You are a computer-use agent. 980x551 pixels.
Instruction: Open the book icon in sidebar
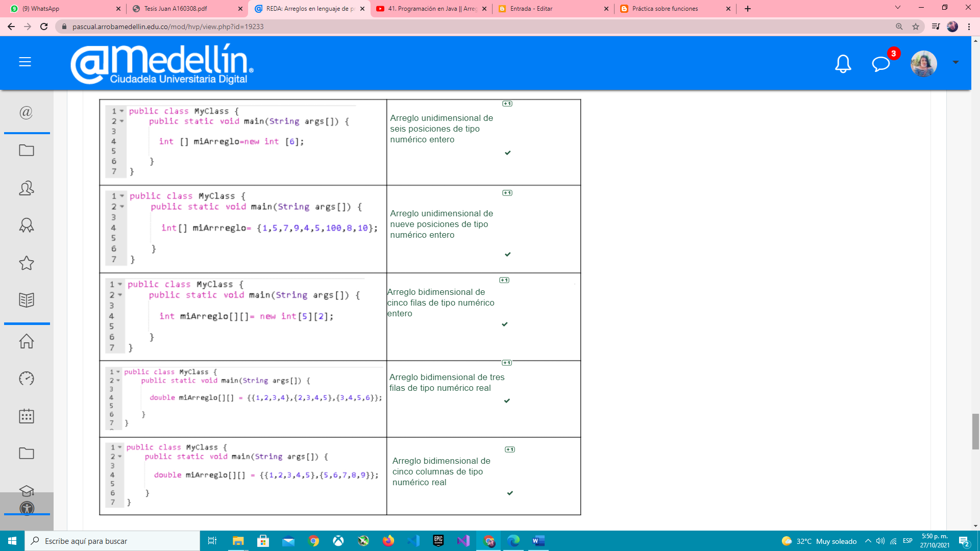[x=27, y=300]
